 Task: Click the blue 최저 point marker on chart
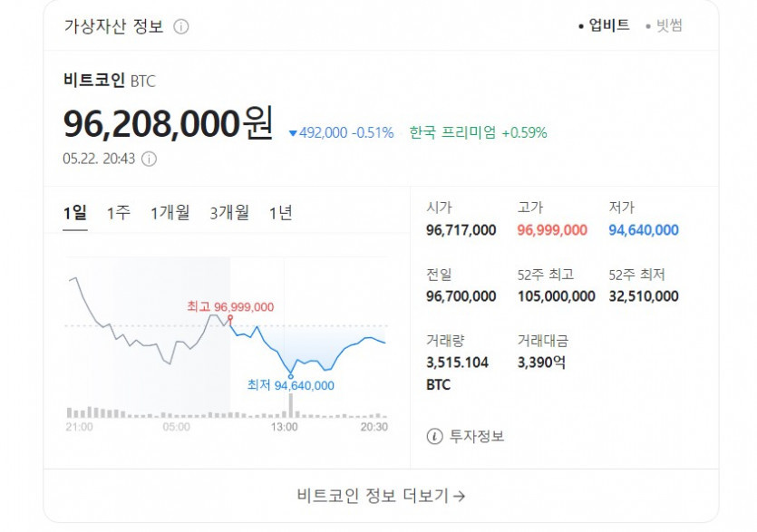point(291,374)
